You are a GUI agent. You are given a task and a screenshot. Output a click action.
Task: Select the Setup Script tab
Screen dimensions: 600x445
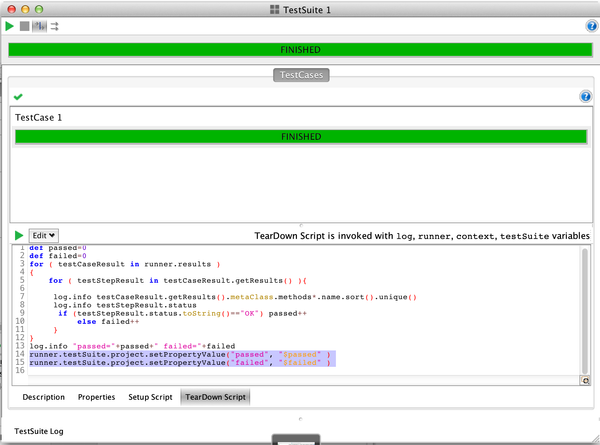(x=148, y=397)
